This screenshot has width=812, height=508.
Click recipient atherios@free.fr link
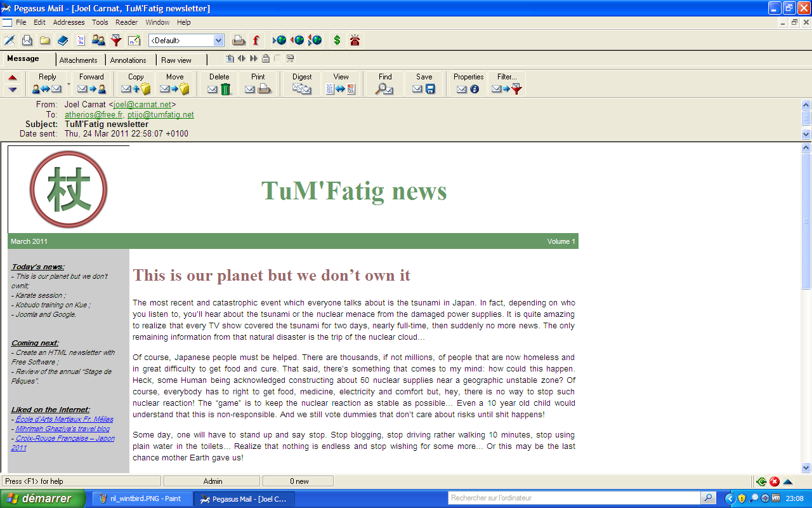[94, 115]
